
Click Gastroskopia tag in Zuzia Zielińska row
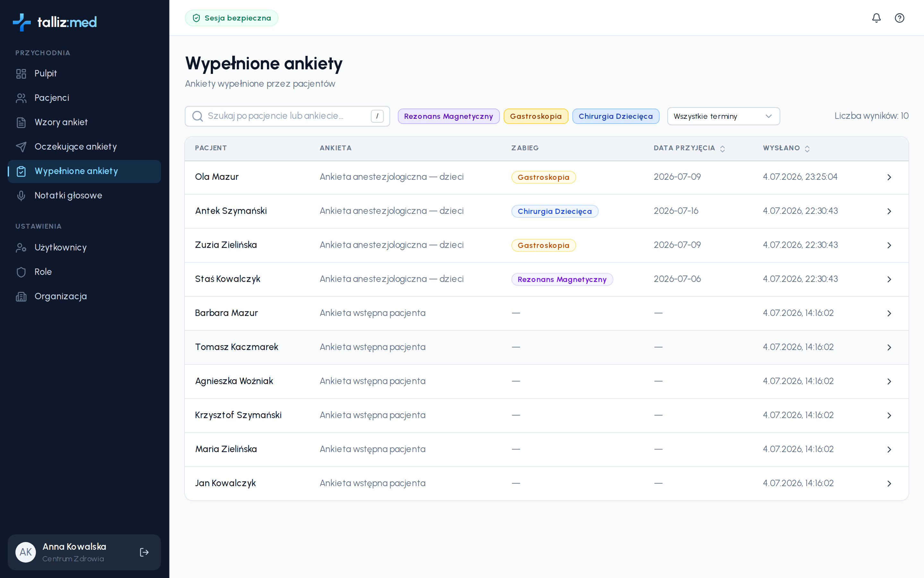click(x=543, y=245)
